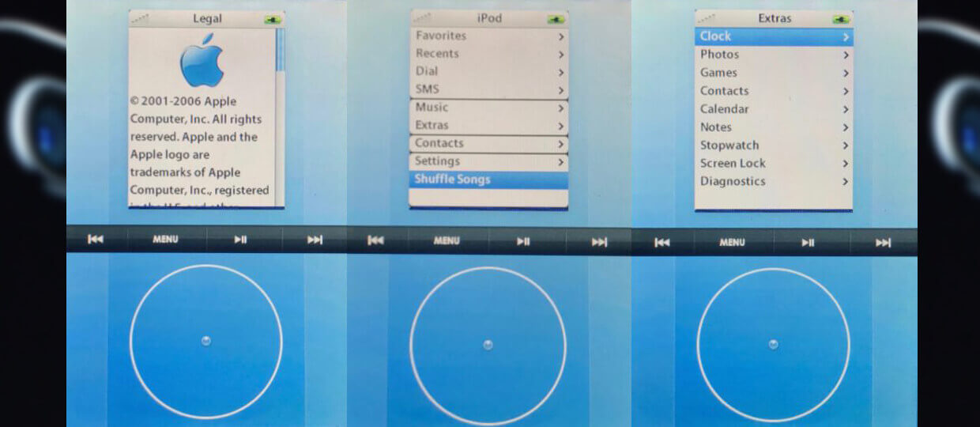
Task: Tap next track below the Legal screen
Action: (x=315, y=240)
